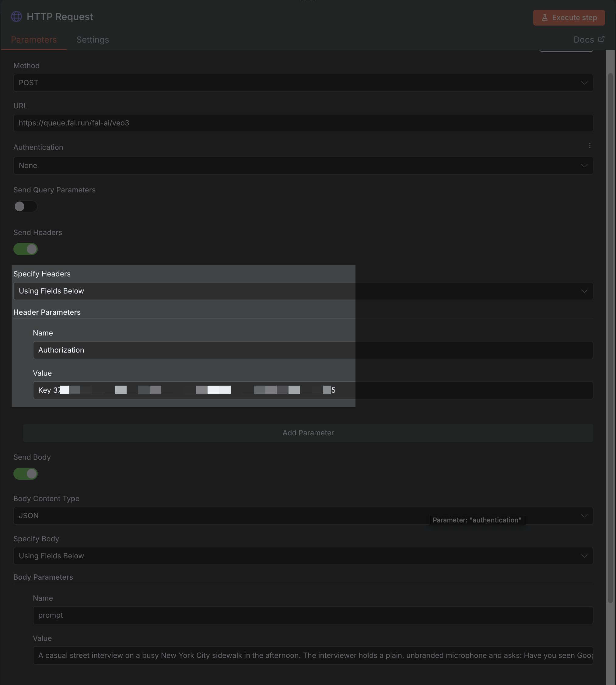Image resolution: width=616 pixels, height=685 pixels.
Task: Open the Specify Headers dropdown
Action: [x=303, y=291]
